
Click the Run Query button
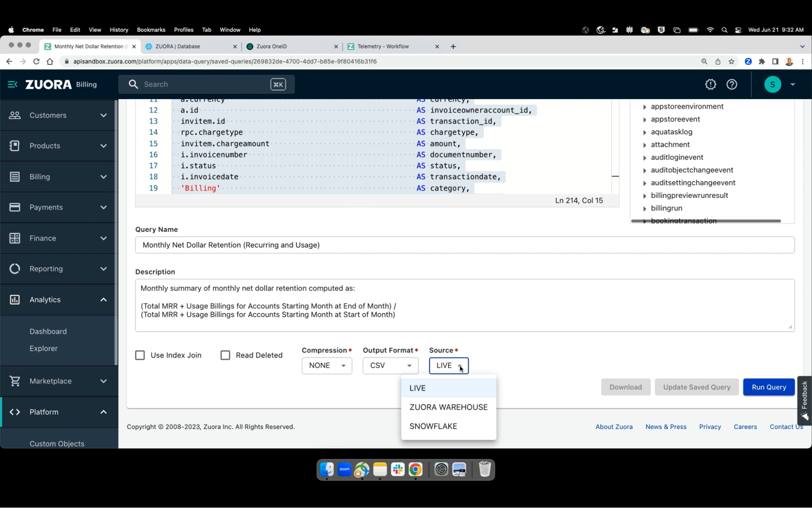click(x=769, y=387)
